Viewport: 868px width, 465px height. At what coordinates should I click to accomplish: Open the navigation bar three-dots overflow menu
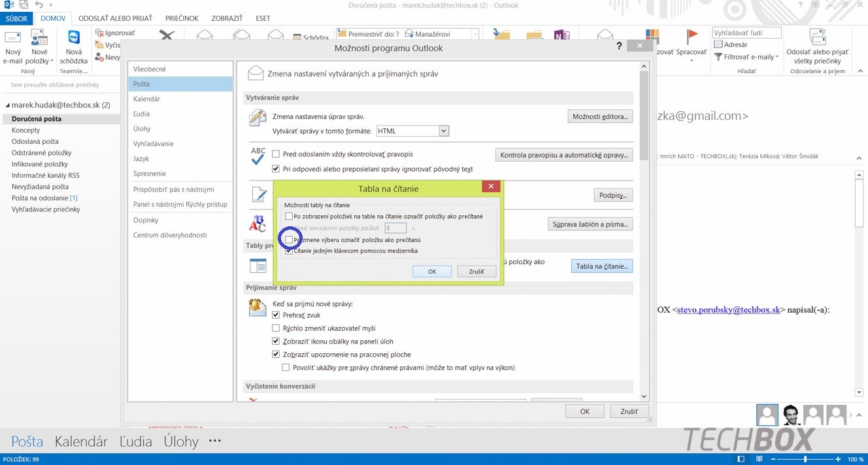tap(215, 441)
